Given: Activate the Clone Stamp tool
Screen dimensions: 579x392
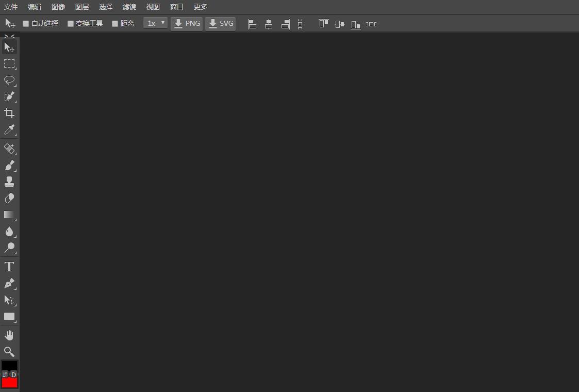Looking at the screenshot, I should tap(9, 182).
